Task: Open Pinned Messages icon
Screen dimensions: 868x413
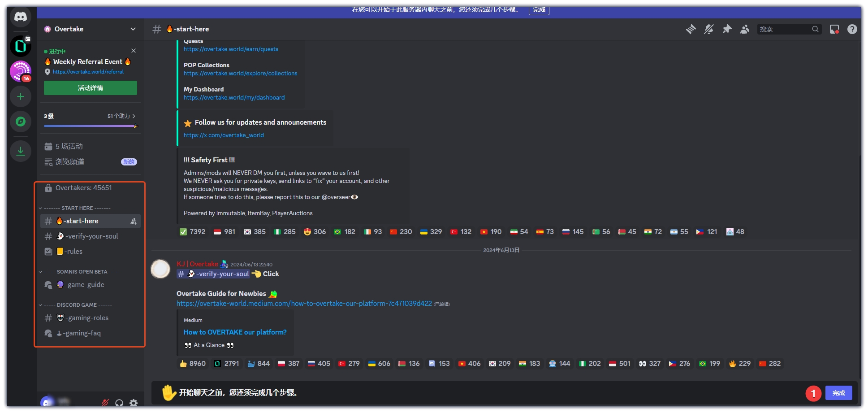Action: pyautogui.click(x=727, y=29)
